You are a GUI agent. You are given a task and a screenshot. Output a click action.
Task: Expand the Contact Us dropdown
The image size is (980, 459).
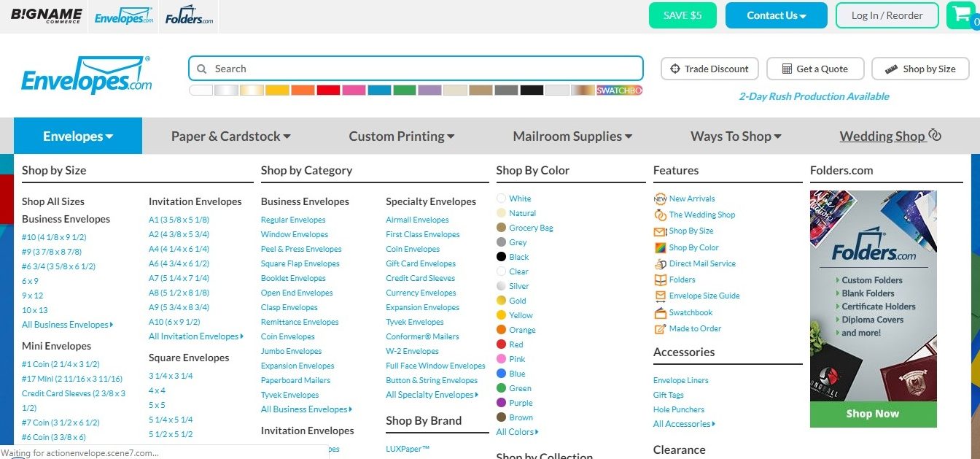(x=775, y=15)
